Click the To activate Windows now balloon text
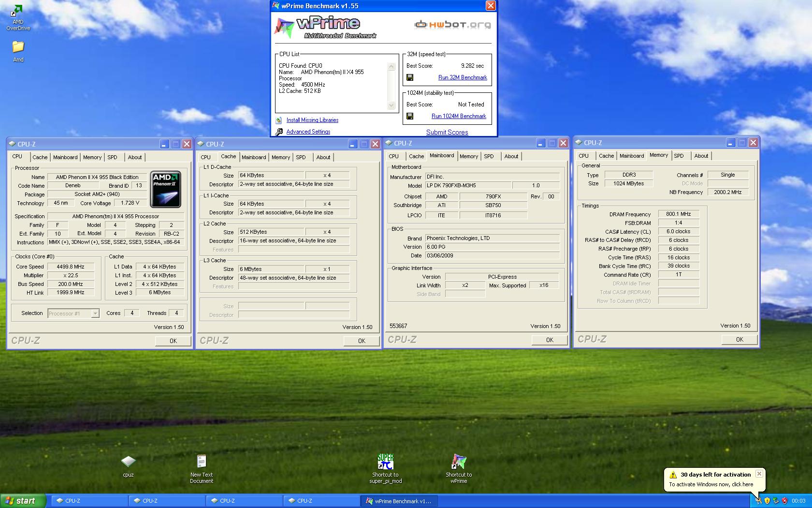This screenshot has width=812, height=508. 711,484
